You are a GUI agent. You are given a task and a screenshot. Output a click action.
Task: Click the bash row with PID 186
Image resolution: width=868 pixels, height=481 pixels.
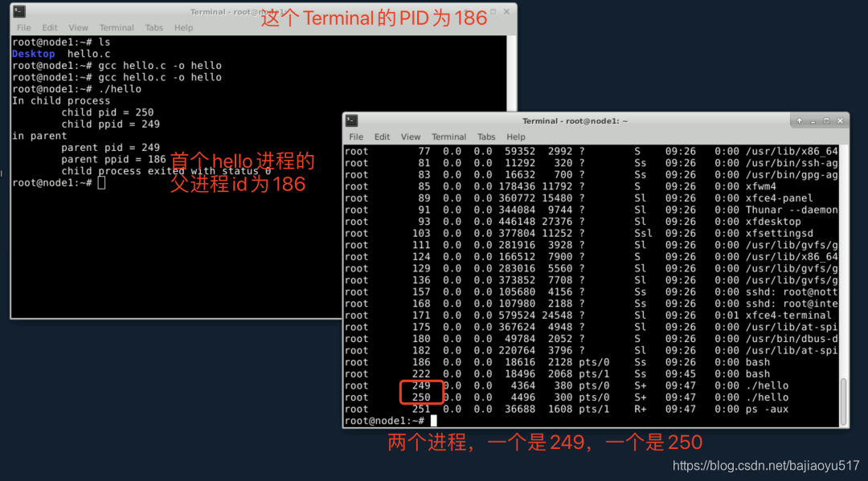tap(592, 362)
